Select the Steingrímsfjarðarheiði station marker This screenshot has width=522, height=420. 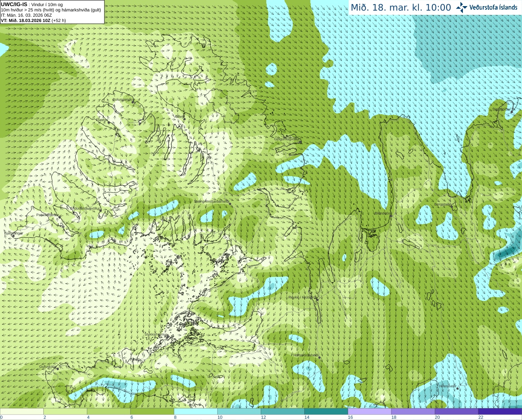(230, 203)
